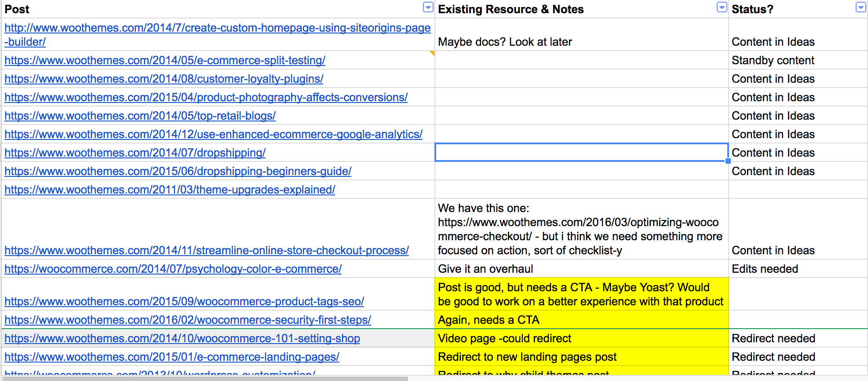Open the dropshipping-beginners-guide link
Viewport: 868px width, 381px height.
[x=178, y=171]
